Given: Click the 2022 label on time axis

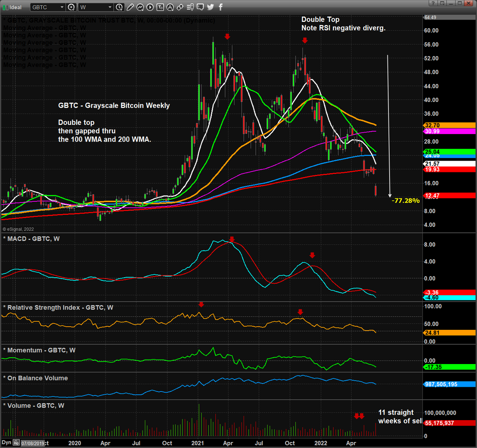Looking at the screenshot, I should (321, 443).
